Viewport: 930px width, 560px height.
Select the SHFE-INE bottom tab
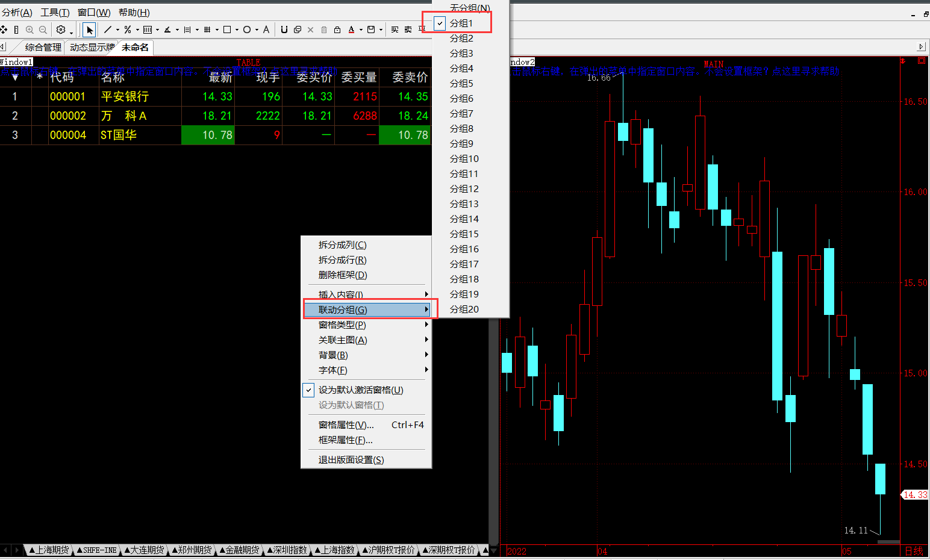tap(96, 550)
